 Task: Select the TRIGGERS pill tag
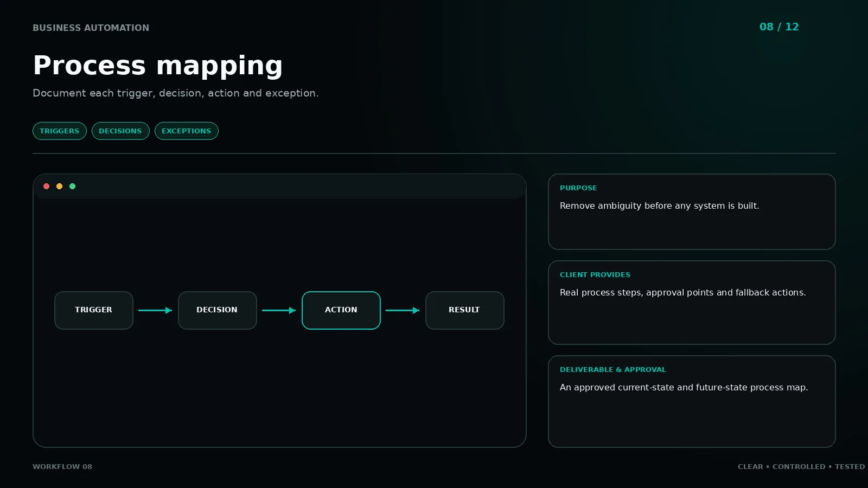60,131
